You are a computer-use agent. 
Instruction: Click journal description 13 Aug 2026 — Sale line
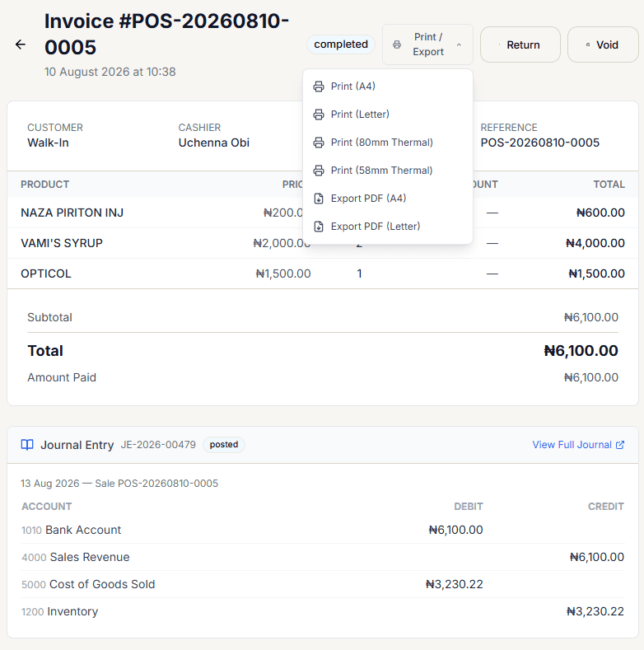119,484
